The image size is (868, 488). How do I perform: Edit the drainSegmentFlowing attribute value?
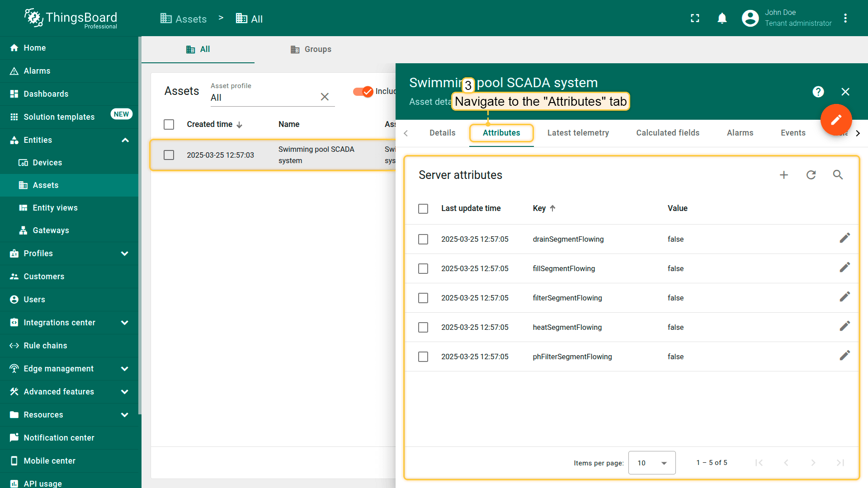pyautogui.click(x=844, y=238)
